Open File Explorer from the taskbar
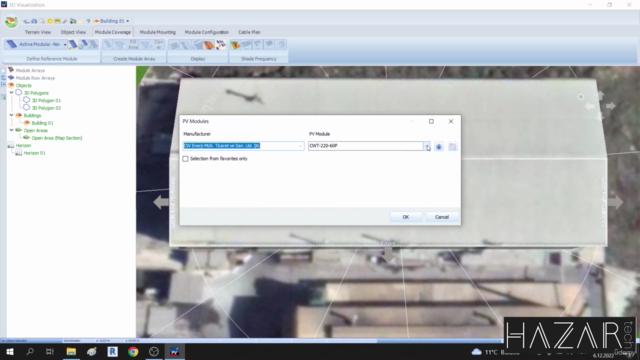Image resolution: width=640 pixels, height=360 pixels. pos(71,351)
